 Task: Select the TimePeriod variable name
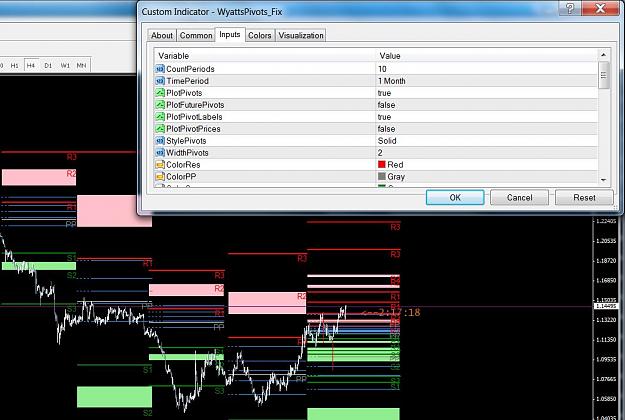pyautogui.click(x=187, y=81)
